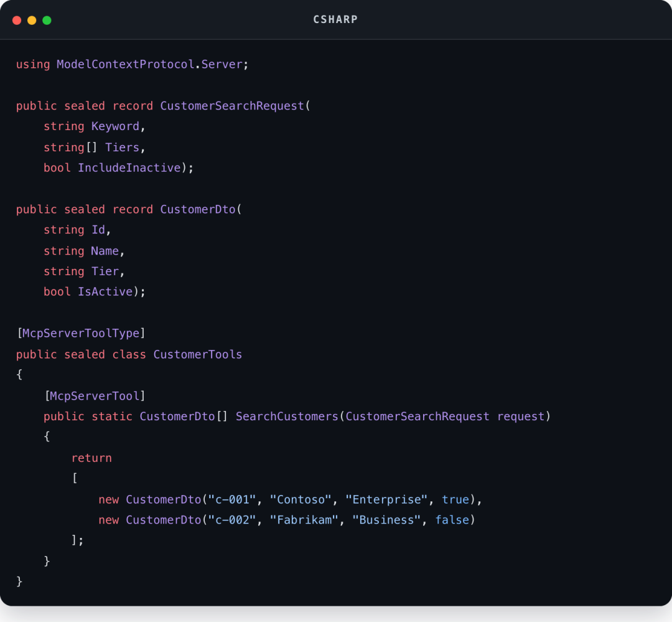Click the "Contoso" string literal

point(301,500)
